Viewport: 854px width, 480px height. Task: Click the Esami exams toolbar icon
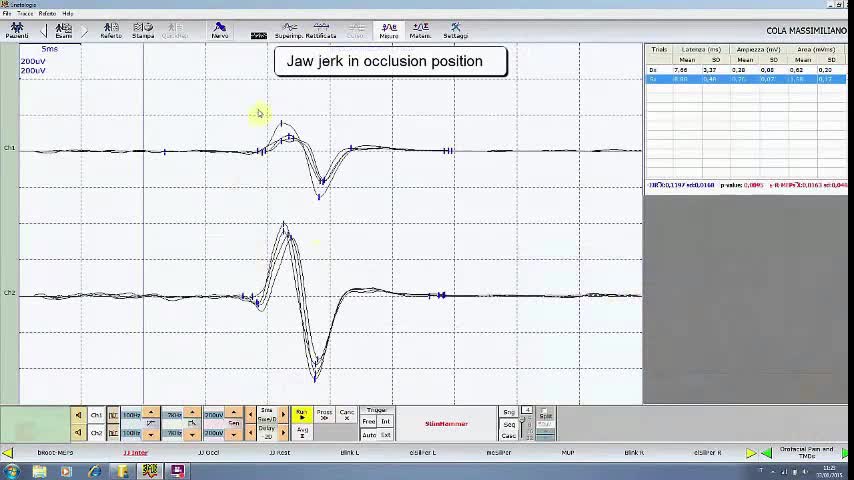click(63, 30)
